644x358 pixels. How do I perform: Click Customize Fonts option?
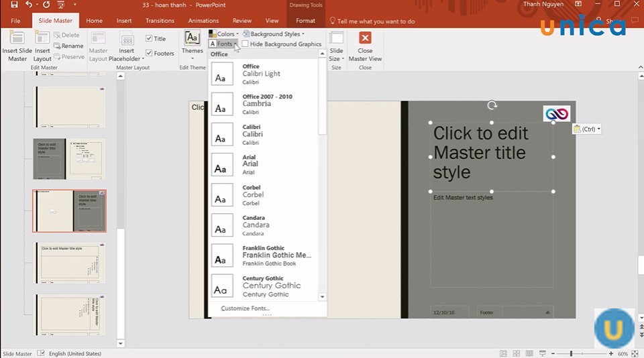(245, 308)
